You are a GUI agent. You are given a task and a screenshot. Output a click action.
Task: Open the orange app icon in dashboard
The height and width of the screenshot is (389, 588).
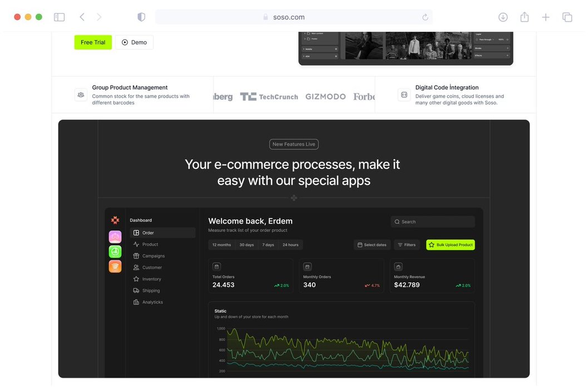click(115, 266)
